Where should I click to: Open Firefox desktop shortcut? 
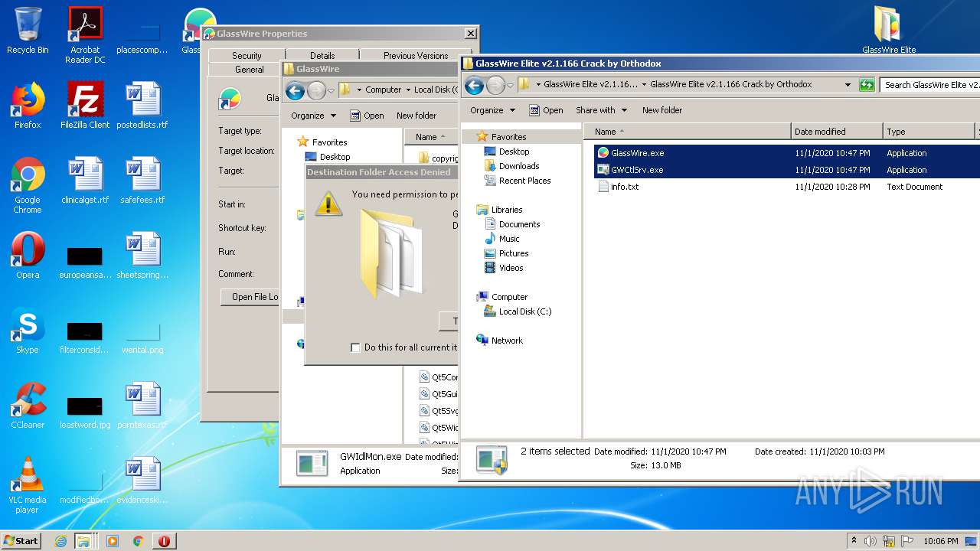click(28, 106)
